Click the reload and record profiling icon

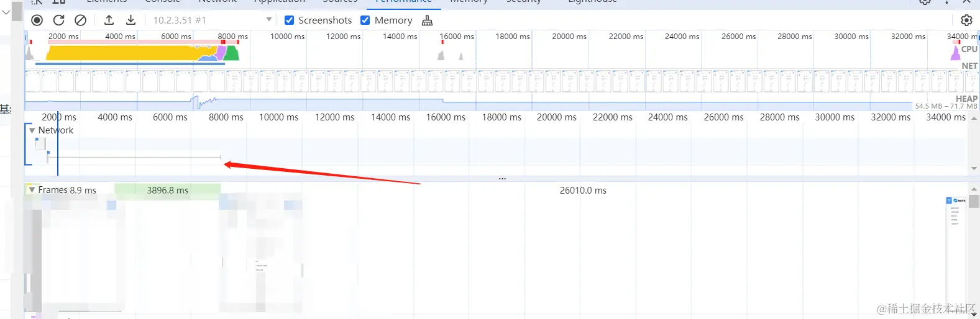pos(58,20)
